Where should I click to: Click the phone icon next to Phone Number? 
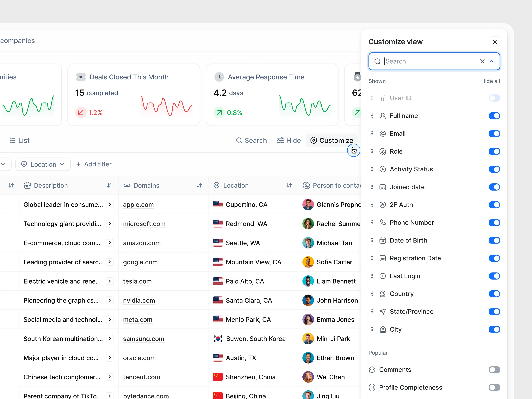[x=383, y=222]
